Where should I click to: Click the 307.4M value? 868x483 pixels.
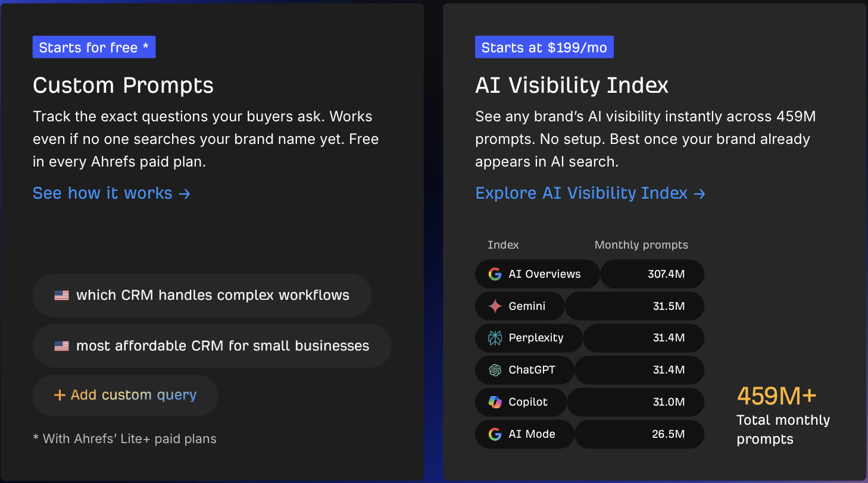point(666,274)
